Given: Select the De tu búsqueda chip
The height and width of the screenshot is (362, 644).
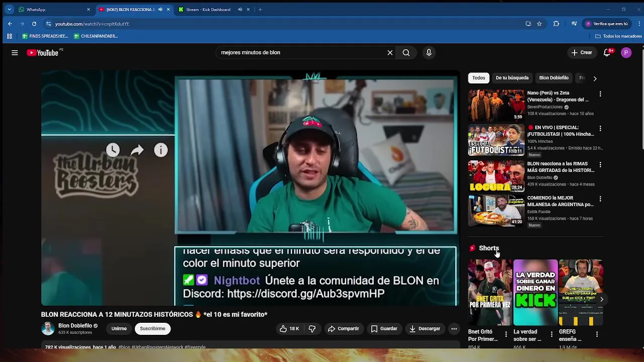Looking at the screenshot, I should tap(512, 78).
